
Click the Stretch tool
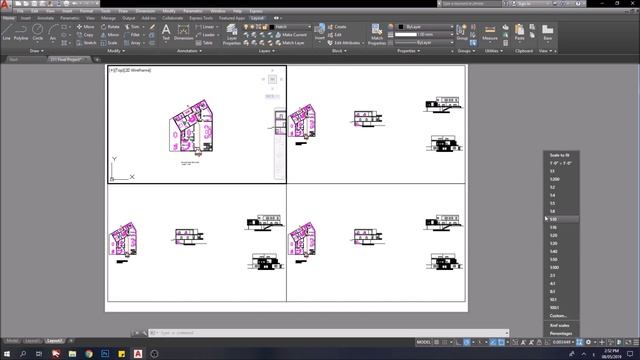[86, 42]
